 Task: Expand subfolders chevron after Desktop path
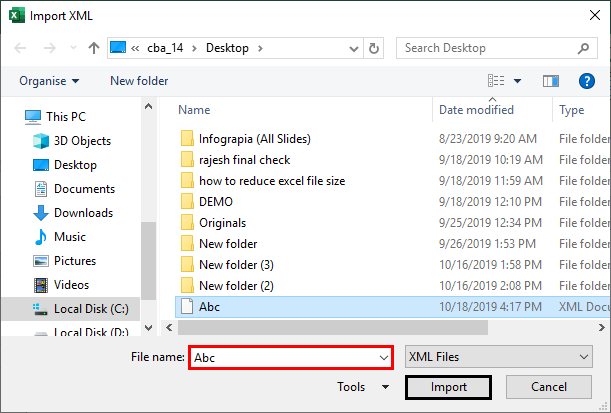tap(260, 48)
